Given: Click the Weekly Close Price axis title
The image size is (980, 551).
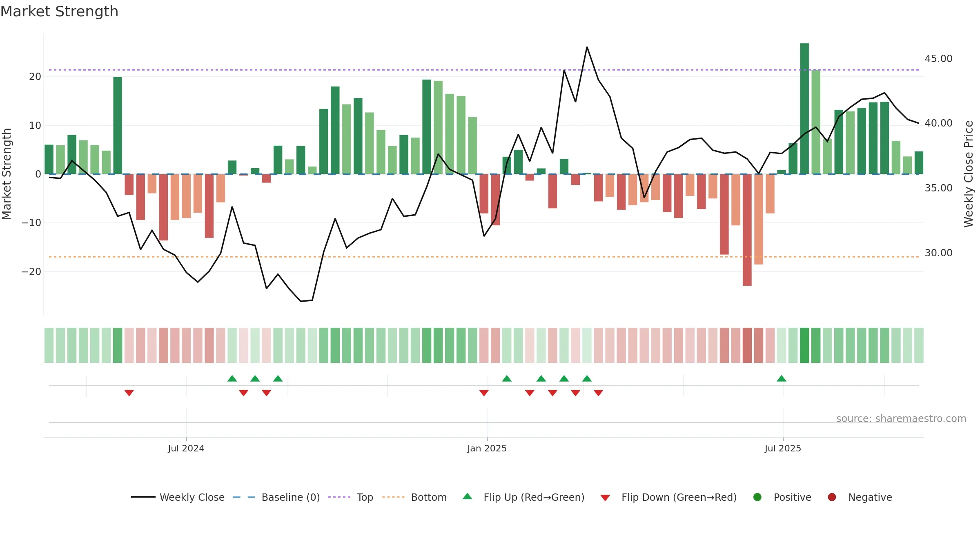Looking at the screenshot, I should point(969,174).
